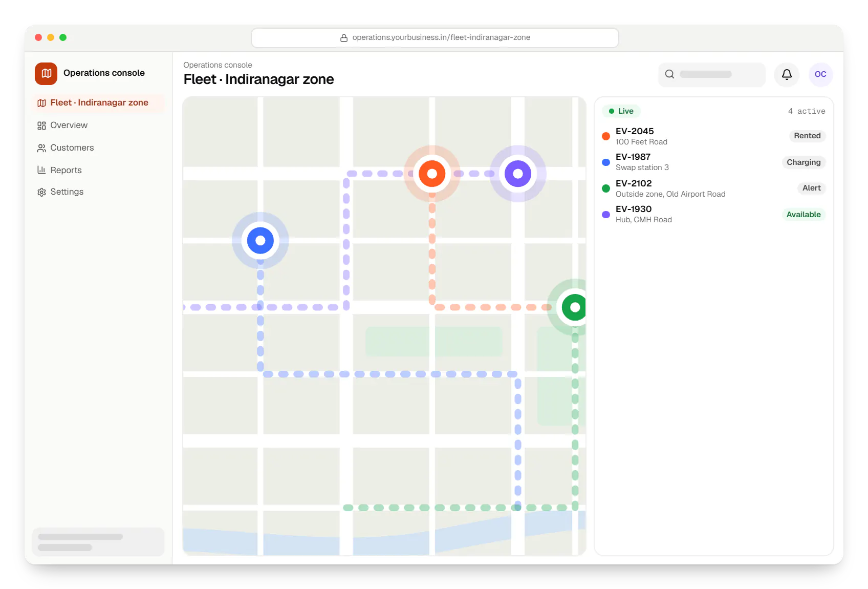Select blue vehicle marker on map

click(x=261, y=240)
